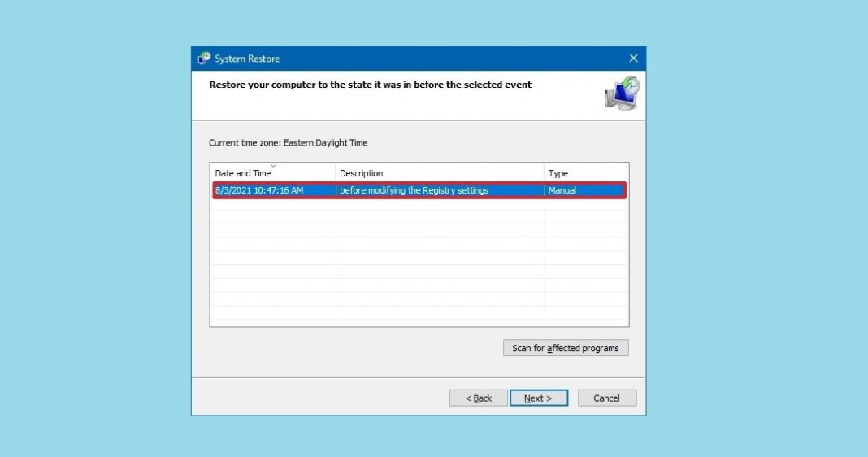Screen dimensions: 868x457
Task: Close the System Restore dialog
Action: 633,59
